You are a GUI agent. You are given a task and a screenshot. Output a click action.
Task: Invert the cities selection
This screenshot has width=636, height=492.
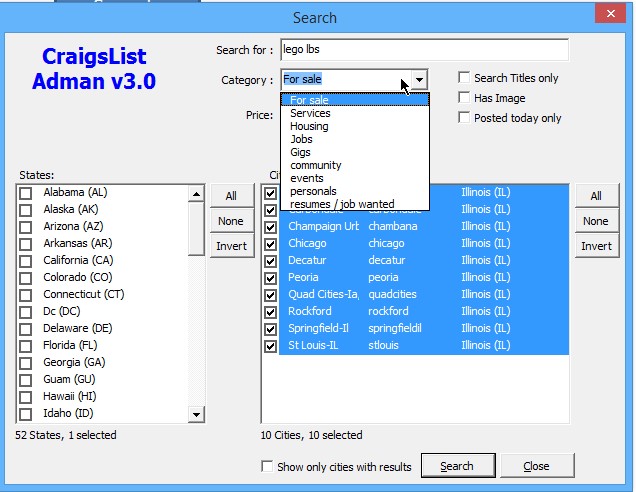pos(596,246)
